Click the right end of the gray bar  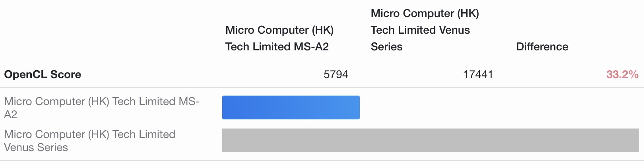click(x=635, y=140)
